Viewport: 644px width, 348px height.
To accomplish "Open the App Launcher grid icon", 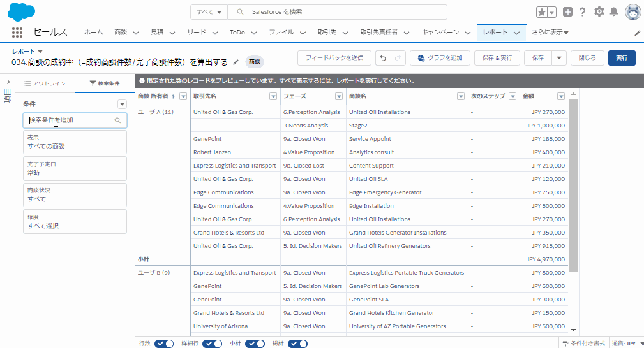I will pos(17,33).
